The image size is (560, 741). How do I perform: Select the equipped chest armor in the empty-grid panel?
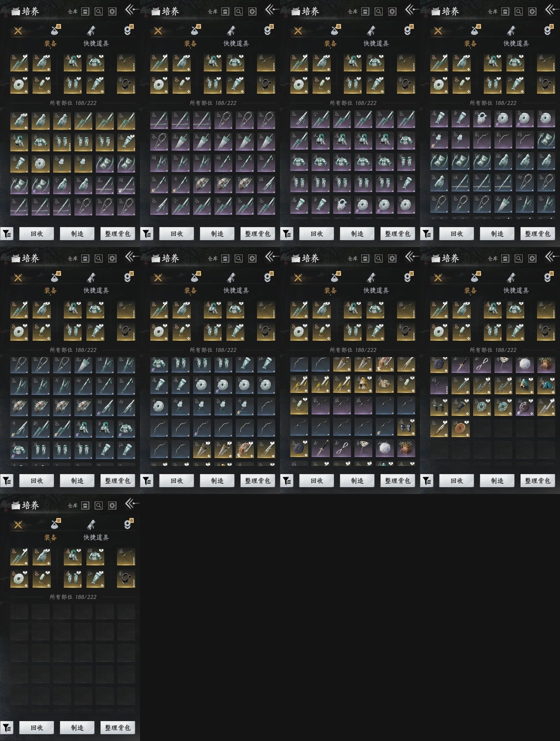pyautogui.click(x=95, y=556)
